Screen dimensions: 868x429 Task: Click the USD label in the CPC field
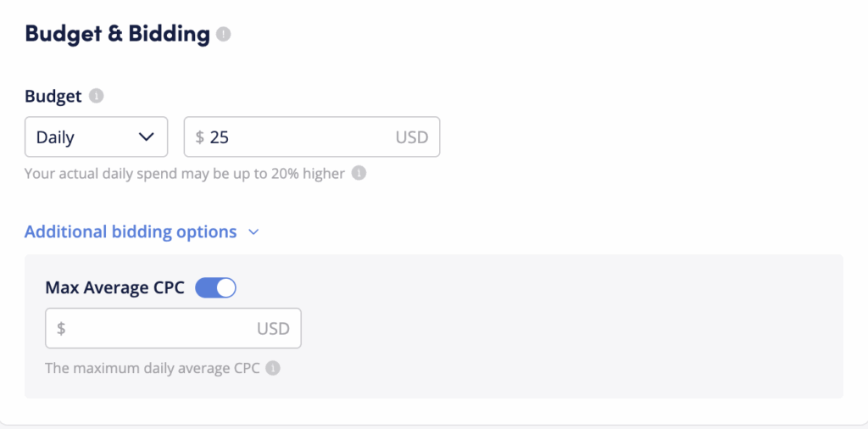click(x=273, y=329)
